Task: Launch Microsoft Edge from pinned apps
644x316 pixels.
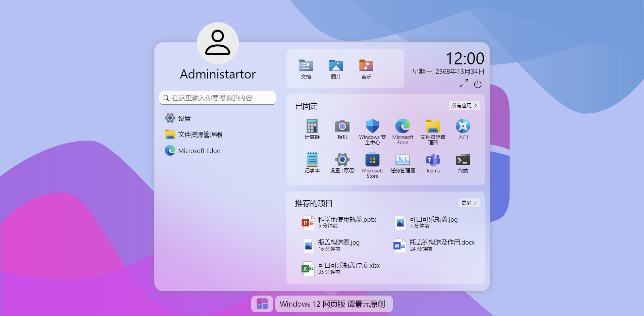Action: pos(402,128)
